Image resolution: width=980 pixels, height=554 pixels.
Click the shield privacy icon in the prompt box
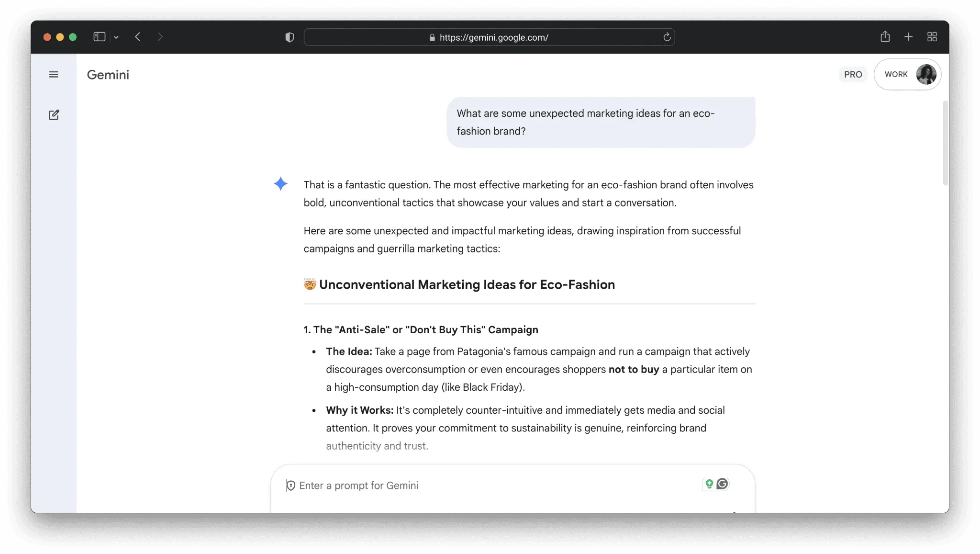pyautogui.click(x=290, y=486)
